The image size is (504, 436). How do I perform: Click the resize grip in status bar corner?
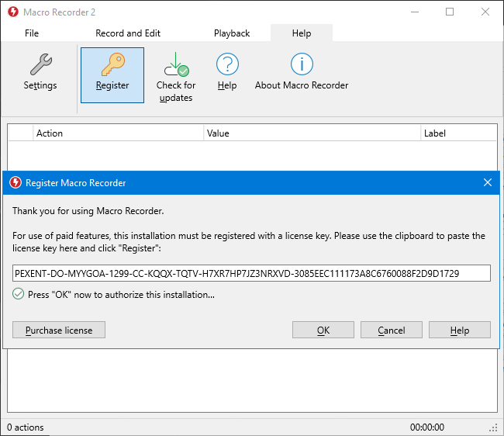point(493,428)
